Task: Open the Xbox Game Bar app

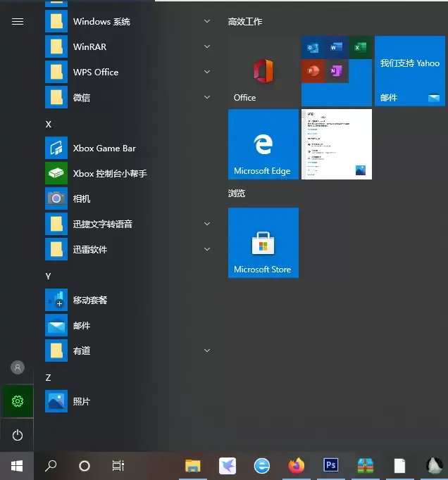Action: 127,149
